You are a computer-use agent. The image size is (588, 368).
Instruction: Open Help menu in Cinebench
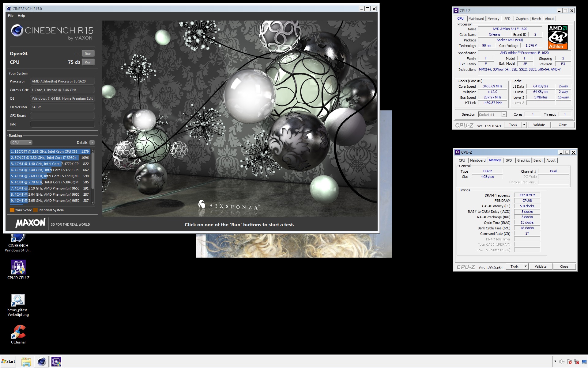(21, 16)
